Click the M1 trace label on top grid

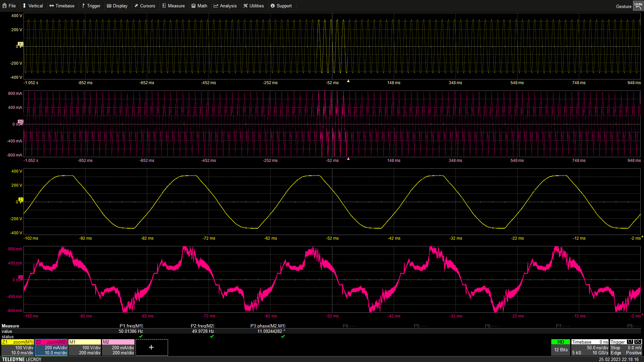pyautogui.click(x=20, y=44)
